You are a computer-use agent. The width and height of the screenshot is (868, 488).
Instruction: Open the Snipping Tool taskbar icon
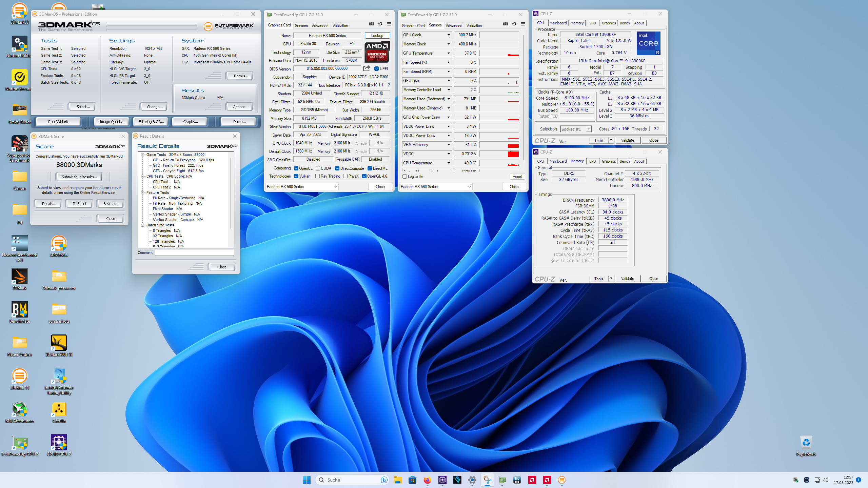coord(487,480)
